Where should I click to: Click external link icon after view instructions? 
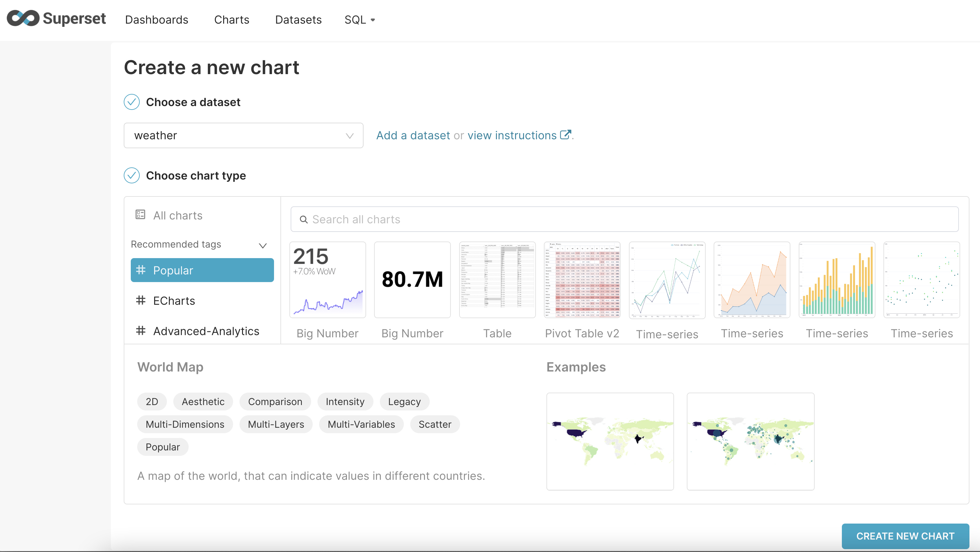tap(565, 135)
